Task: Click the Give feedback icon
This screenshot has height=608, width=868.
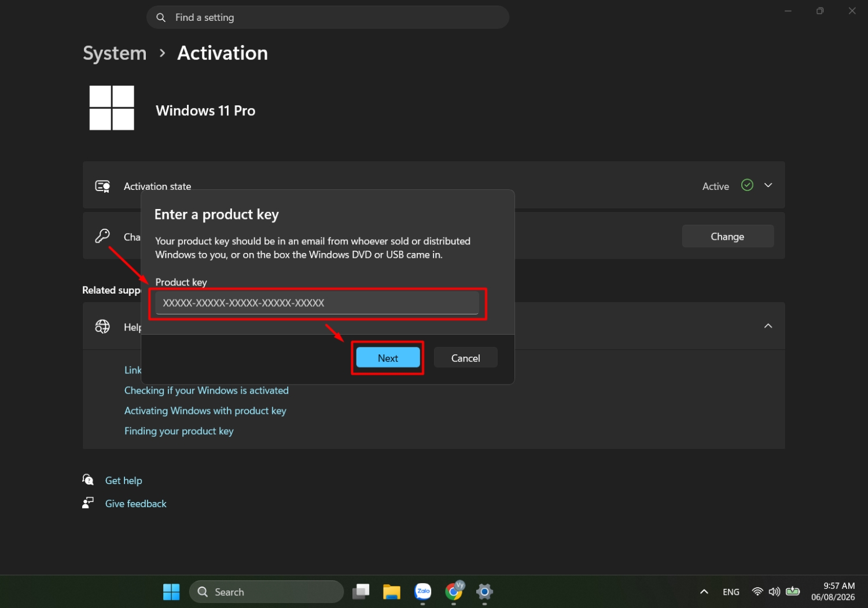Action: [x=88, y=503]
